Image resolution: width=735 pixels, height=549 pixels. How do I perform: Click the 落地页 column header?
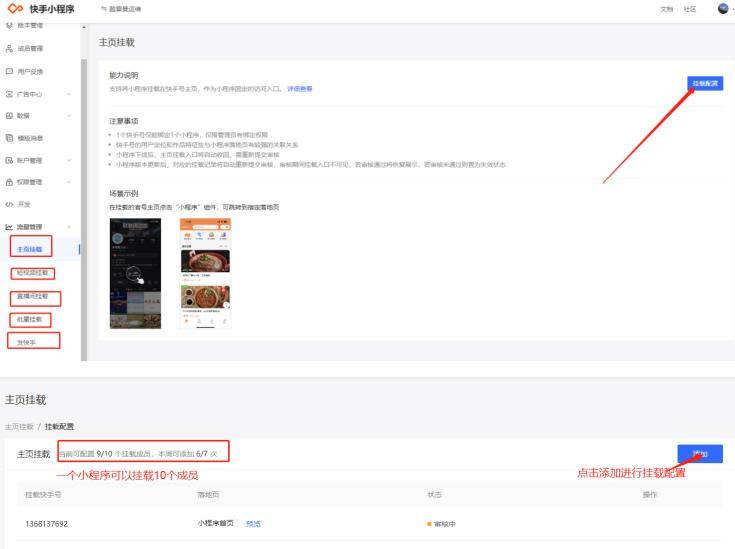[209, 495]
